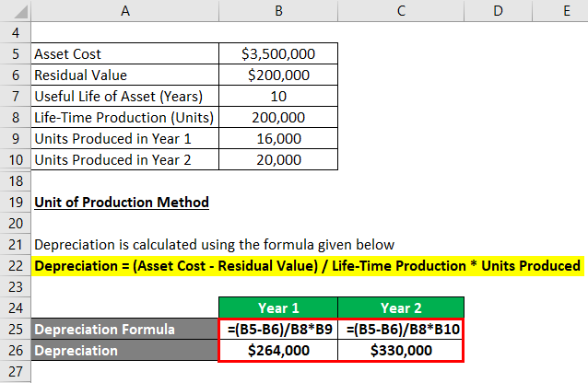
Task: Select row 26 header
Action: click(16, 351)
